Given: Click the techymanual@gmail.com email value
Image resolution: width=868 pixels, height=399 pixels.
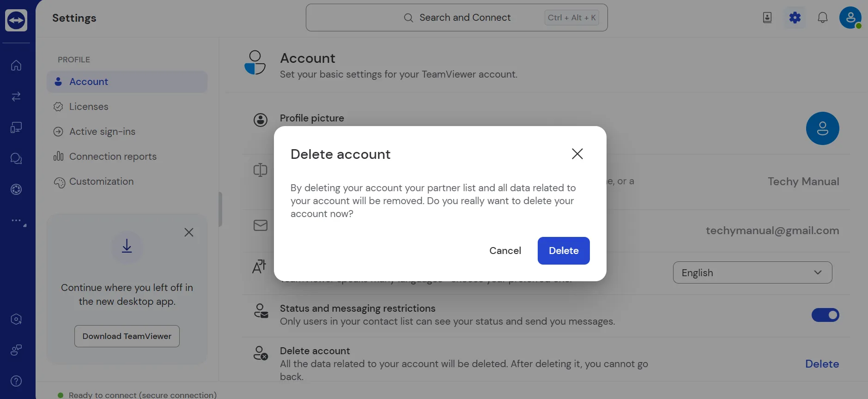Looking at the screenshot, I should click(772, 230).
